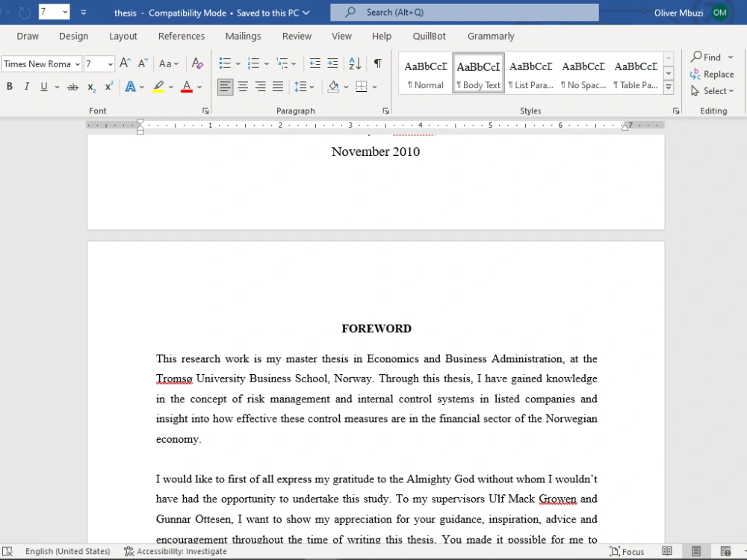Screen dimensions: 747x560
Task: Click the Search (Alt+Q) box
Action: pos(465,13)
